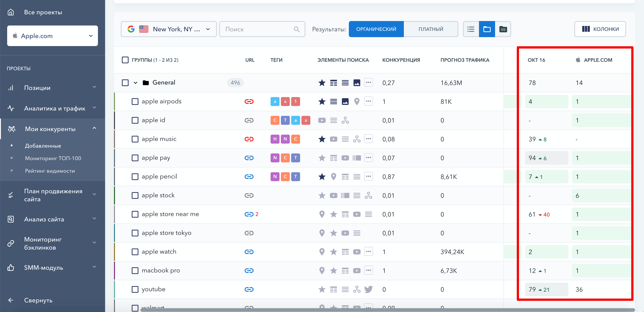Toggle select-all groups checkbox

click(x=125, y=60)
